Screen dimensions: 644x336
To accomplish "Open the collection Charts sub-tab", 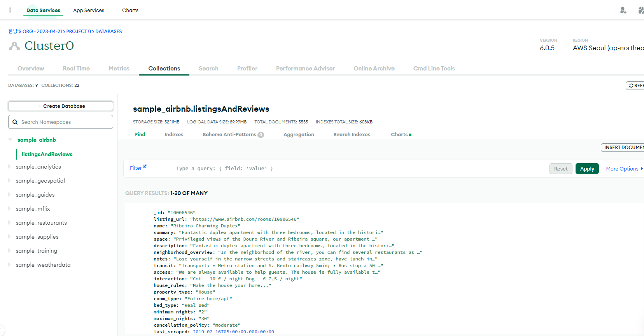I will [x=399, y=135].
